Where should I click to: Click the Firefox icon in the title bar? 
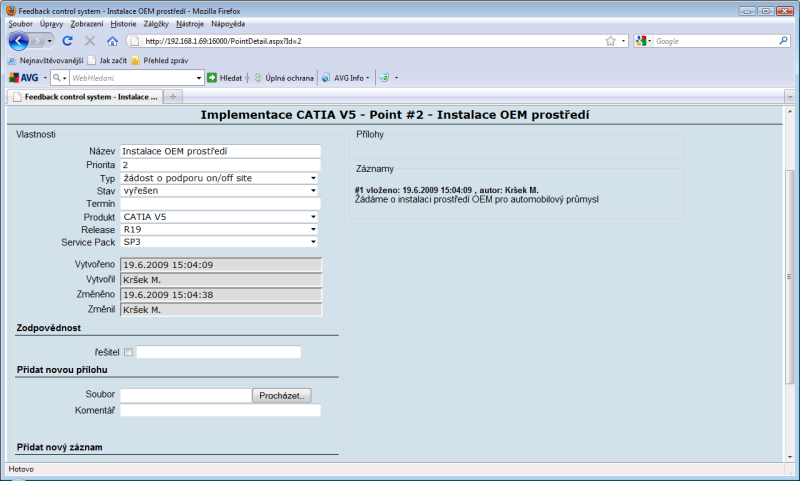11,11
